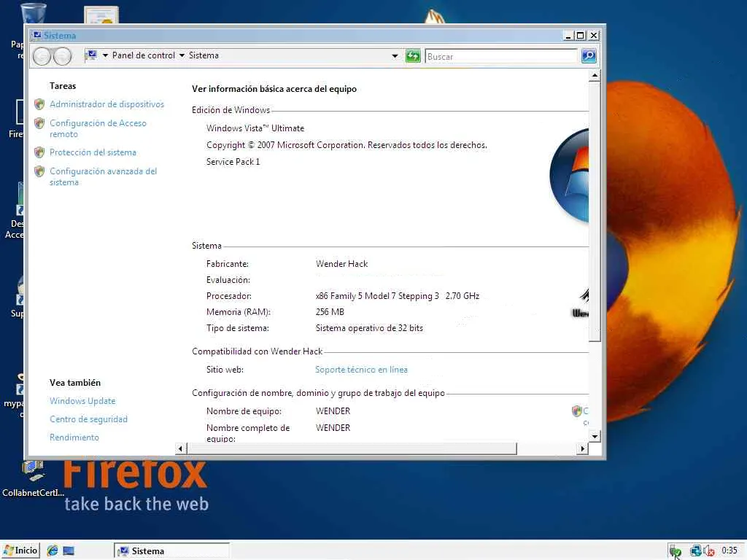Open the CollabnetCertI... desktop icon
Screen dimensions: 747x560
point(33,479)
